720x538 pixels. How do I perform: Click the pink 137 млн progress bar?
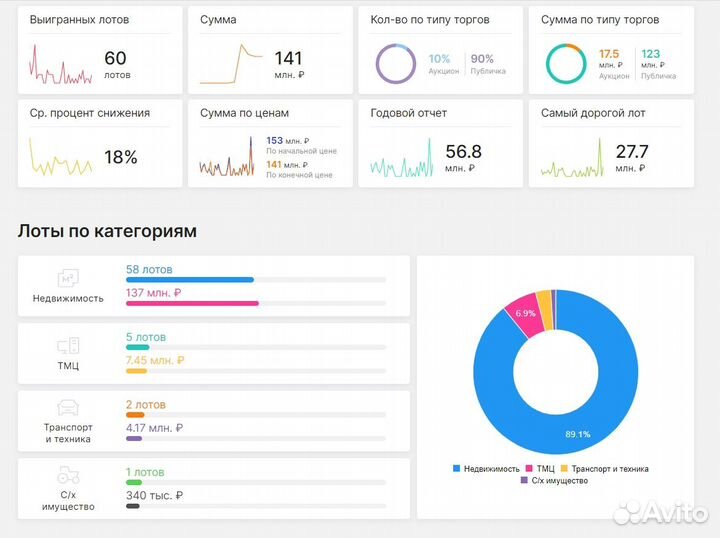pyautogui.click(x=192, y=303)
